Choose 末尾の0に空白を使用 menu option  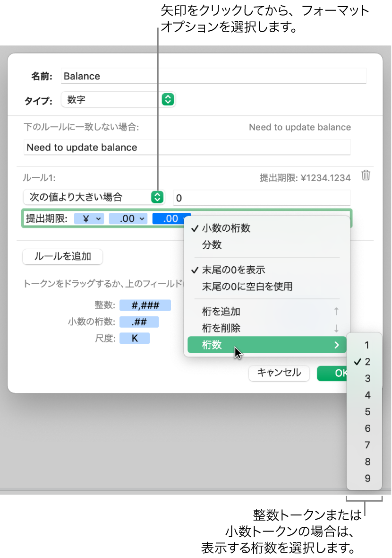267,287
